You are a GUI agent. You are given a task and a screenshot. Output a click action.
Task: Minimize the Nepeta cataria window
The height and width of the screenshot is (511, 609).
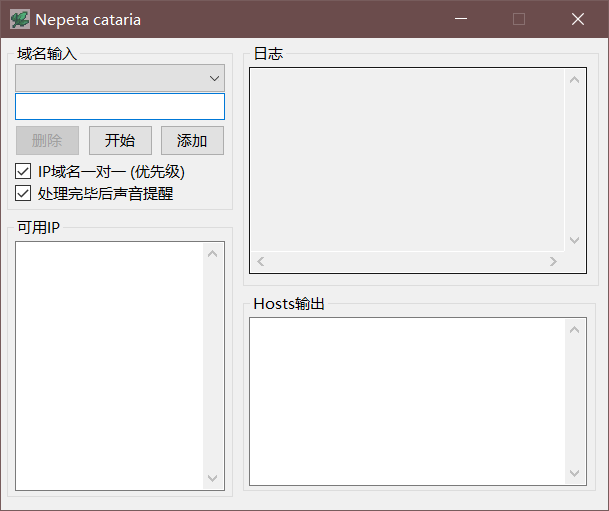461,19
